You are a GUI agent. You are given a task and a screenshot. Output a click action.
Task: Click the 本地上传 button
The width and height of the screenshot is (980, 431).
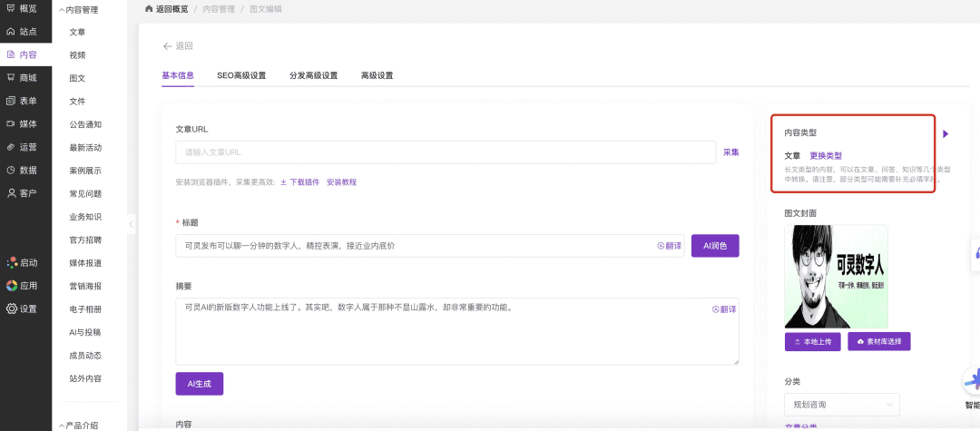pyautogui.click(x=813, y=342)
